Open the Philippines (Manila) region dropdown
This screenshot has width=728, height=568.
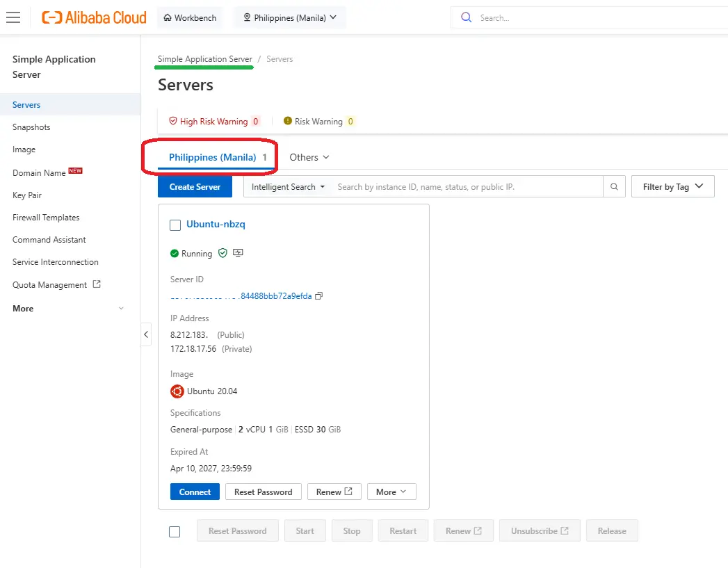click(x=290, y=17)
